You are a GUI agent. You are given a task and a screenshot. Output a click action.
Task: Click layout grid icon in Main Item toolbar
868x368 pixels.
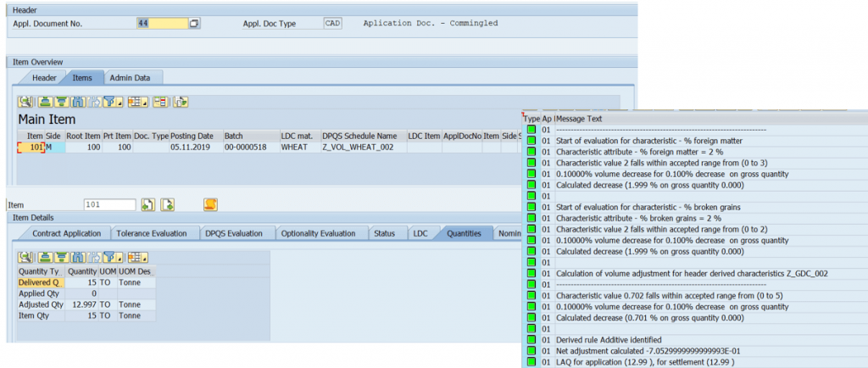[135, 102]
